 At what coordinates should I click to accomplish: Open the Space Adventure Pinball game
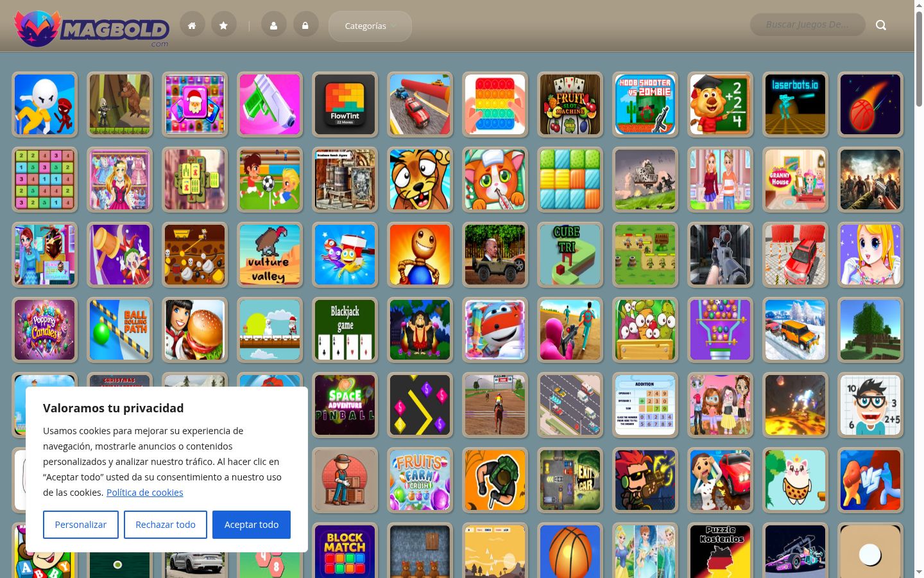click(345, 405)
